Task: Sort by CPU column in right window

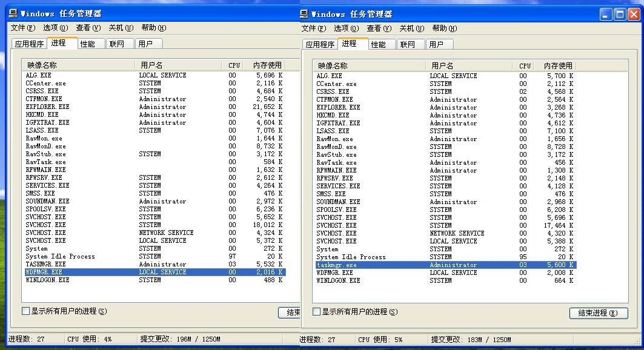Action: [523, 65]
